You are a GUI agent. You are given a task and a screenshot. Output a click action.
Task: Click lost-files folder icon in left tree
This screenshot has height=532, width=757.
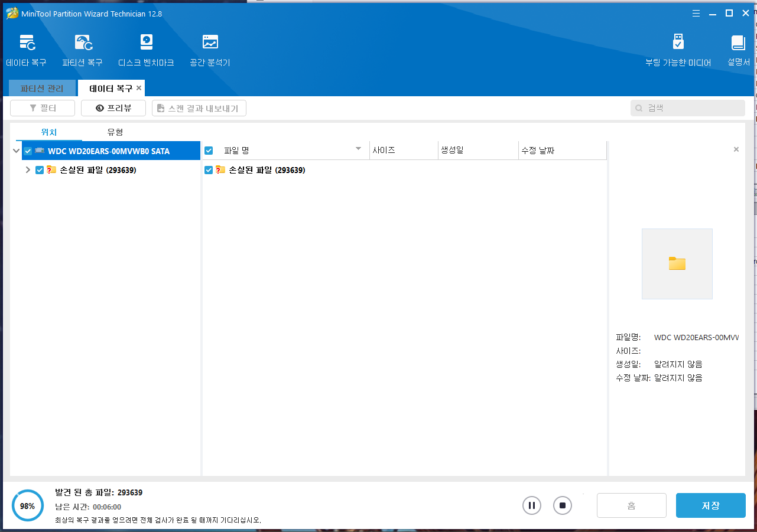click(52, 170)
